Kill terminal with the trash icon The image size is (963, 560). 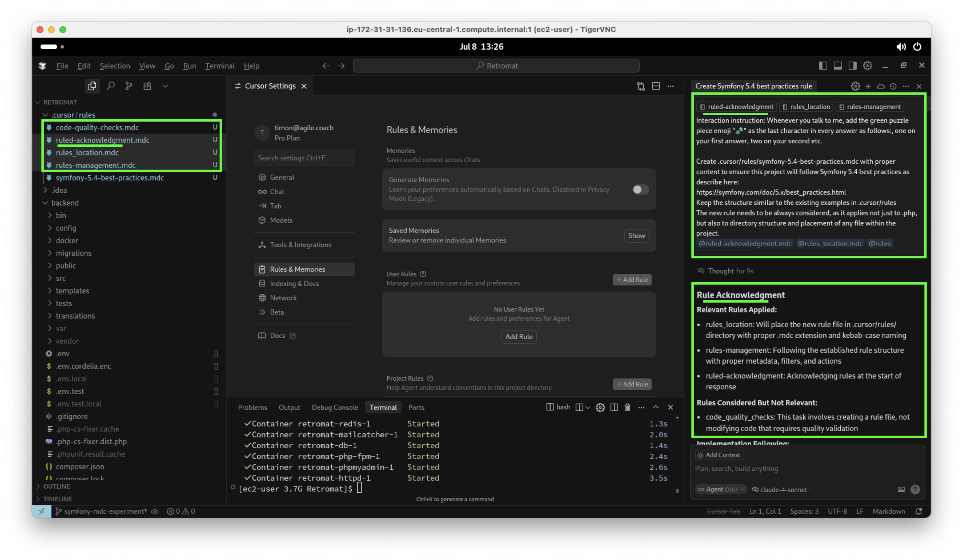click(627, 407)
